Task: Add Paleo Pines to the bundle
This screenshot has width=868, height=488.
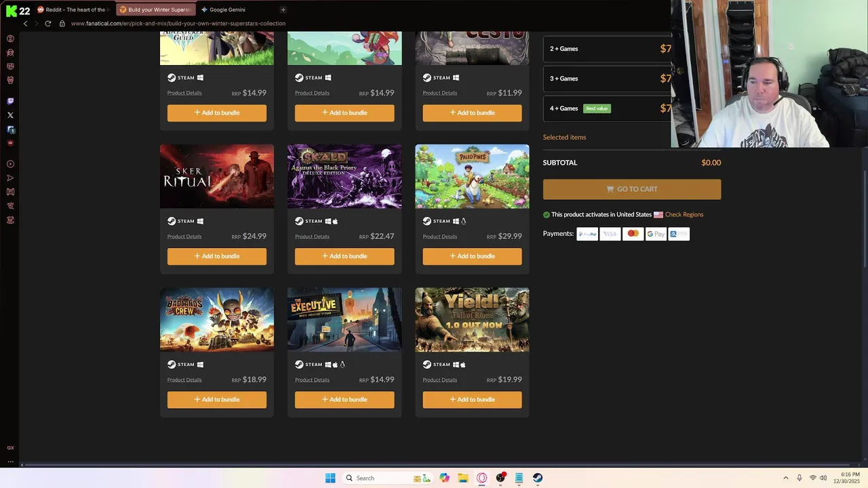Action: [x=472, y=256]
